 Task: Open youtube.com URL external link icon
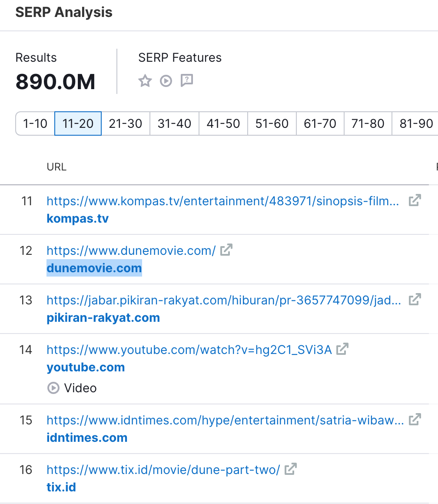342,349
